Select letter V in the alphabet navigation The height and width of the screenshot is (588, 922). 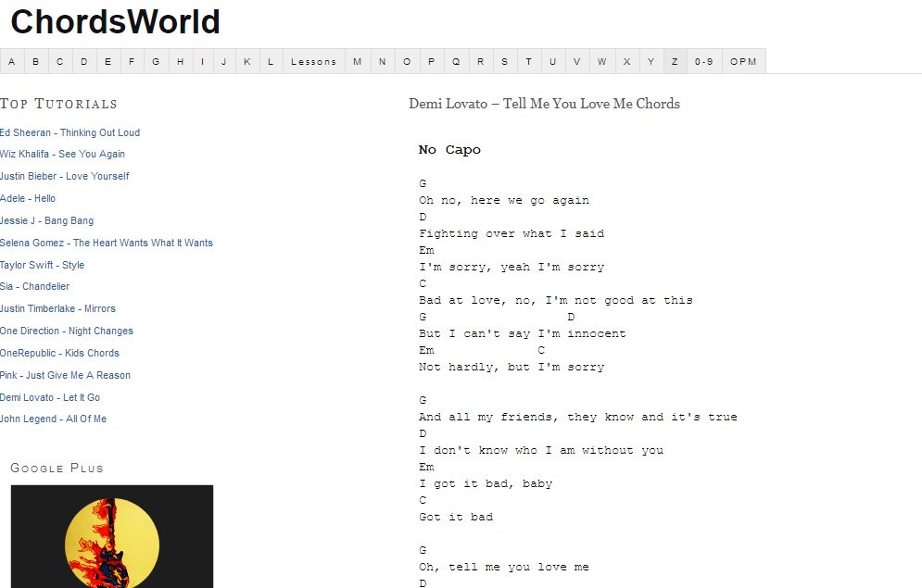click(x=577, y=61)
